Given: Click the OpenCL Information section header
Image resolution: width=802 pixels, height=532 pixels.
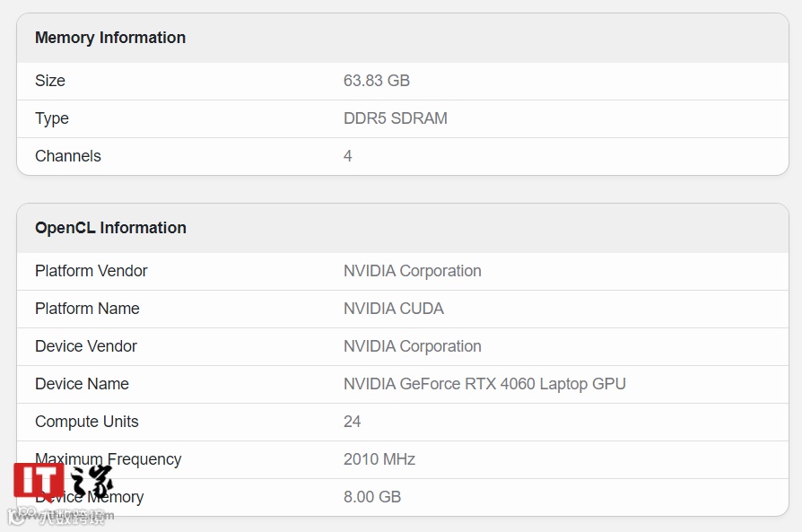Looking at the screenshot, I should [110, 228].
